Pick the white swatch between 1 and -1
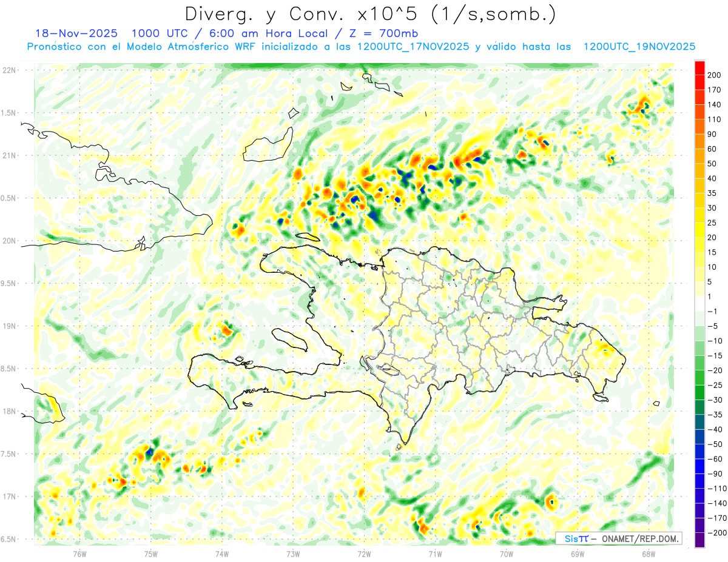The height and width of the screenshot is (562, 728). coord(699,304)
